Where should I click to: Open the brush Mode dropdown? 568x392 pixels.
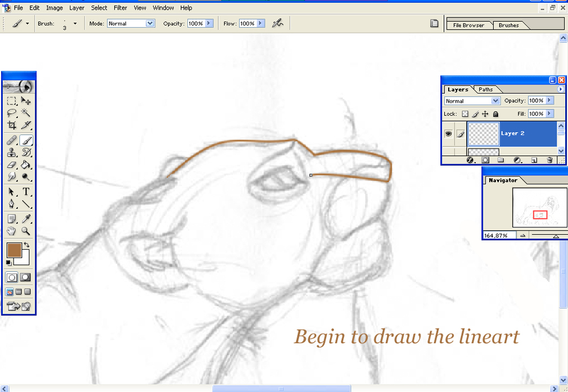pyautogui.click(x=131, y=23)
